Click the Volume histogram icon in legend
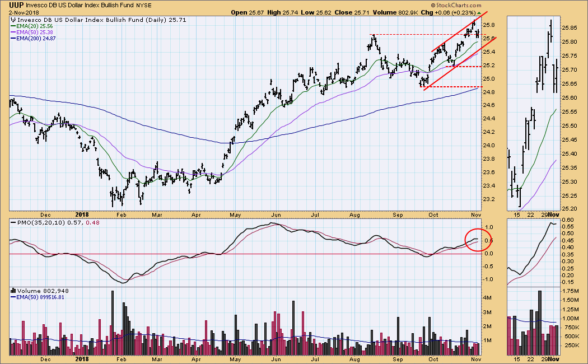 13,291
